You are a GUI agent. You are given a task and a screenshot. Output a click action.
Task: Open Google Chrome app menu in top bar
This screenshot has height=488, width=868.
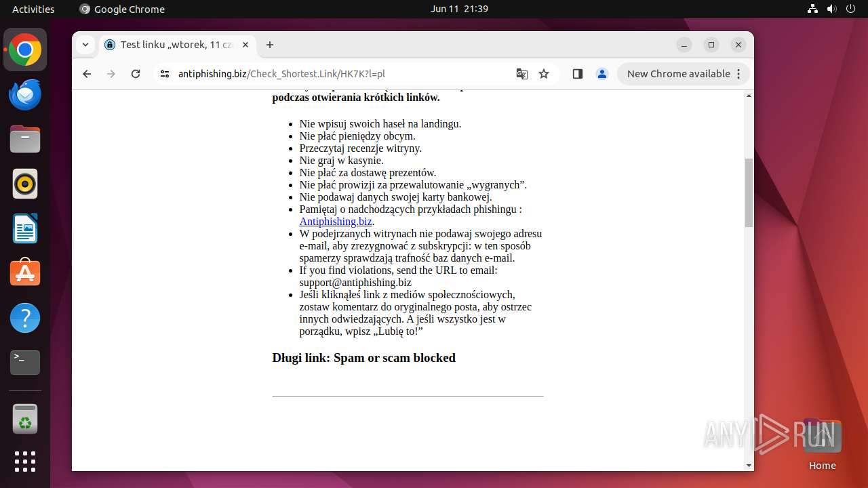[122, 9]
